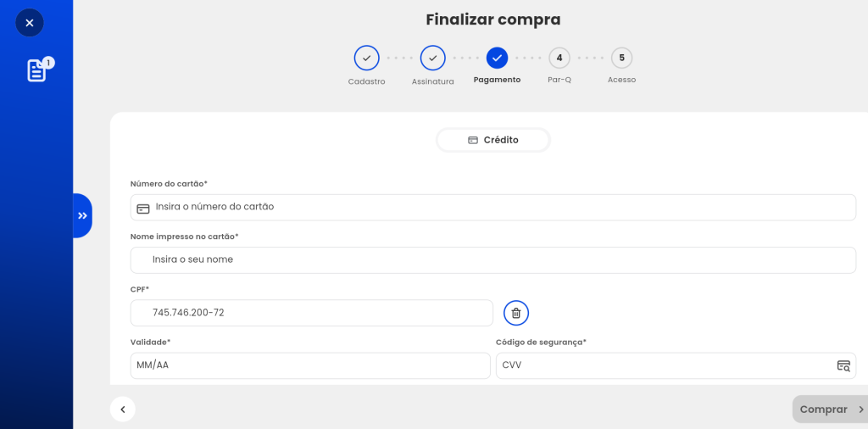Image resolution: width=868 pixels, height=429 pixels.
Task: Focus the Nome impresso no cartão field
Action: [493, 260]
